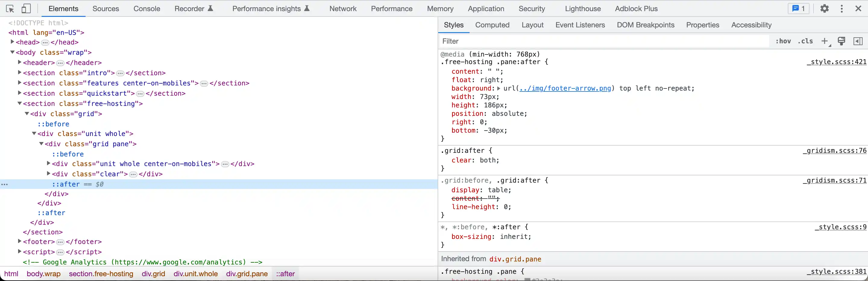The image size is (868, 281).
Task: Open the 1 issue message badge
Action: [798, 9]
